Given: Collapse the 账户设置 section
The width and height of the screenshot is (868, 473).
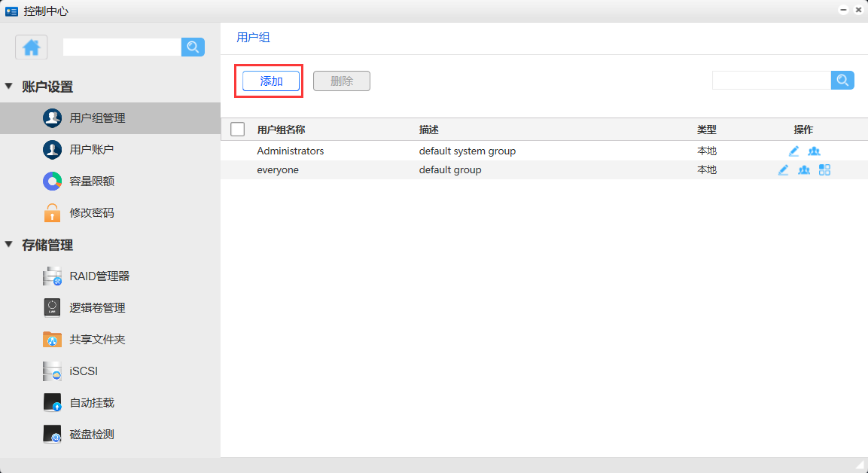Looking at the screenshot, I should click(x=8, y=87).
